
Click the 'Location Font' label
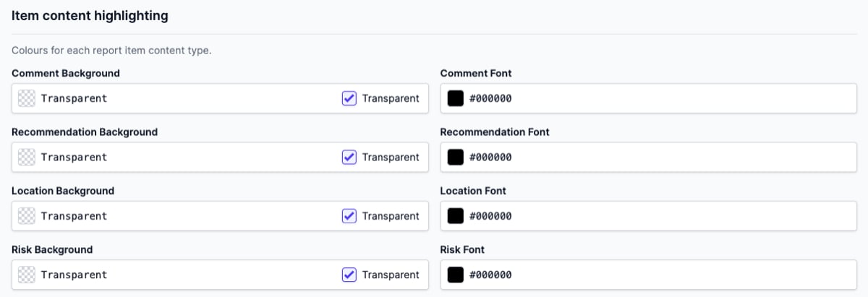coord(473,191)
